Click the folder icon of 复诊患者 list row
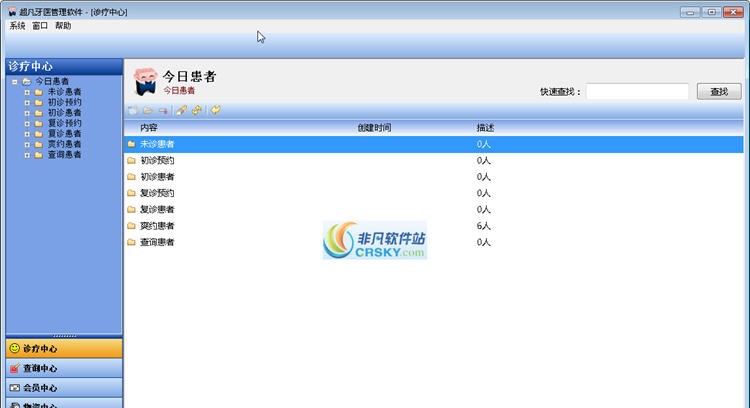 click(131, 209)
